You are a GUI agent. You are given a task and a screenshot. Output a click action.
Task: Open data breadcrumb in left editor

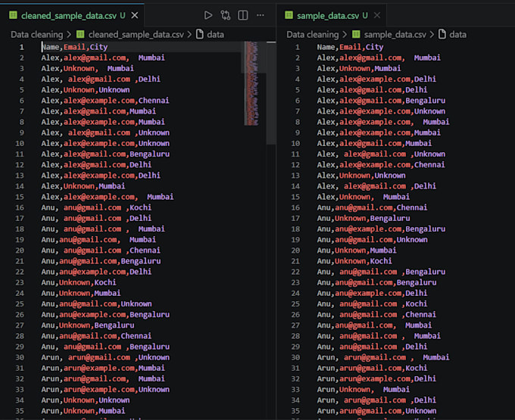[215, 35]
